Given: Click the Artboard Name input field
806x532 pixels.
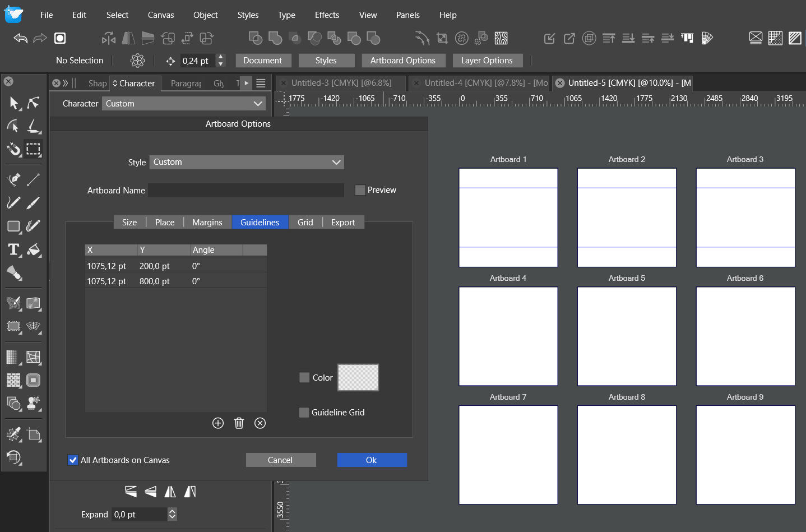Looking at the screenshot, I should click(x=246, y=191).
